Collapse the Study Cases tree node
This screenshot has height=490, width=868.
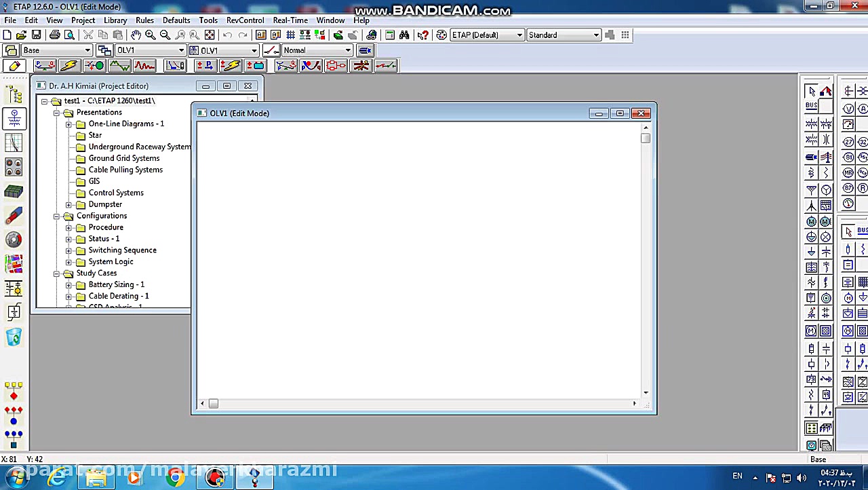pyautogui.click(x=56, y=274)
